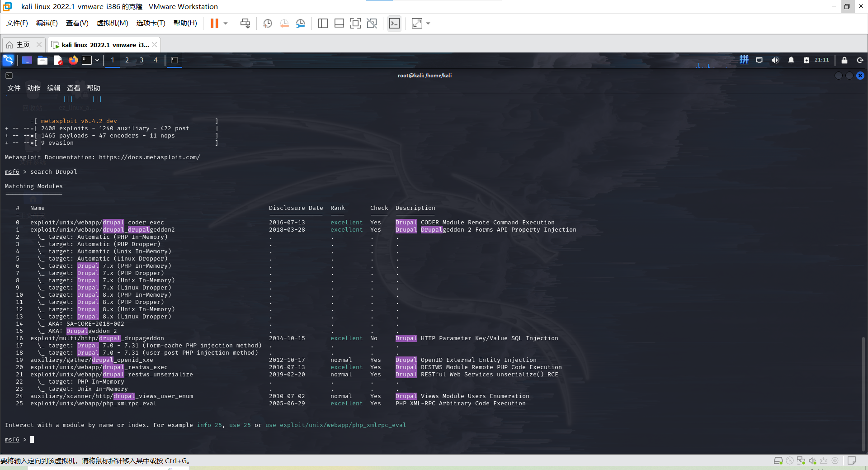Close the kali-linux VM tab
This screenshot has width=868, height=470.
pos(155,45)
